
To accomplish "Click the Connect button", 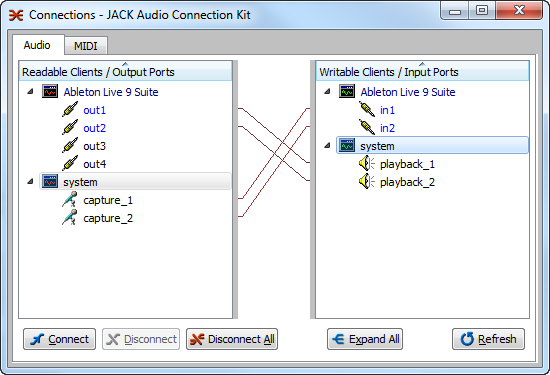I will click(60, 339).
